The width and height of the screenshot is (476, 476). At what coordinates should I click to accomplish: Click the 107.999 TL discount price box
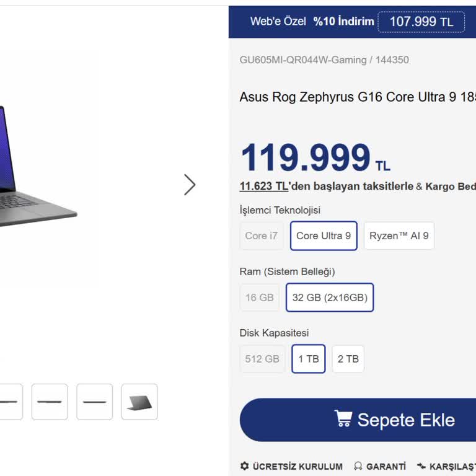coord(421,22)
